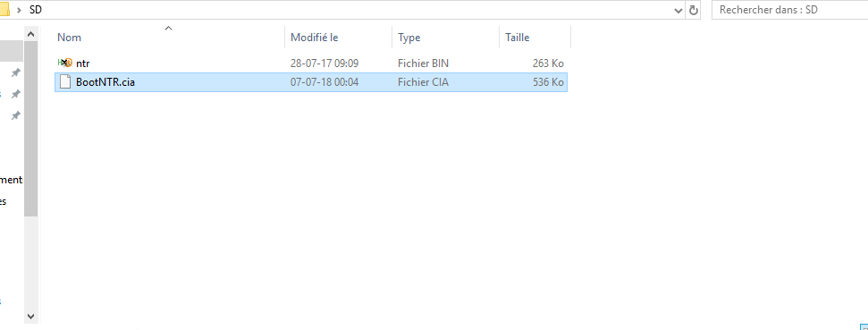The height and width of the screenshot is (330, 868).
Task: Select the ntr file name
Action: tap(83, 63)
